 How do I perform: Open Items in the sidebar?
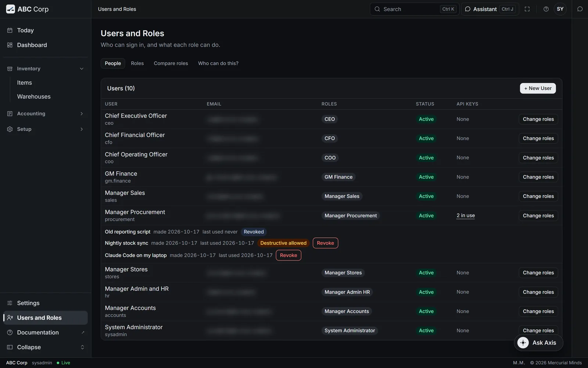[x=24, y=83]
